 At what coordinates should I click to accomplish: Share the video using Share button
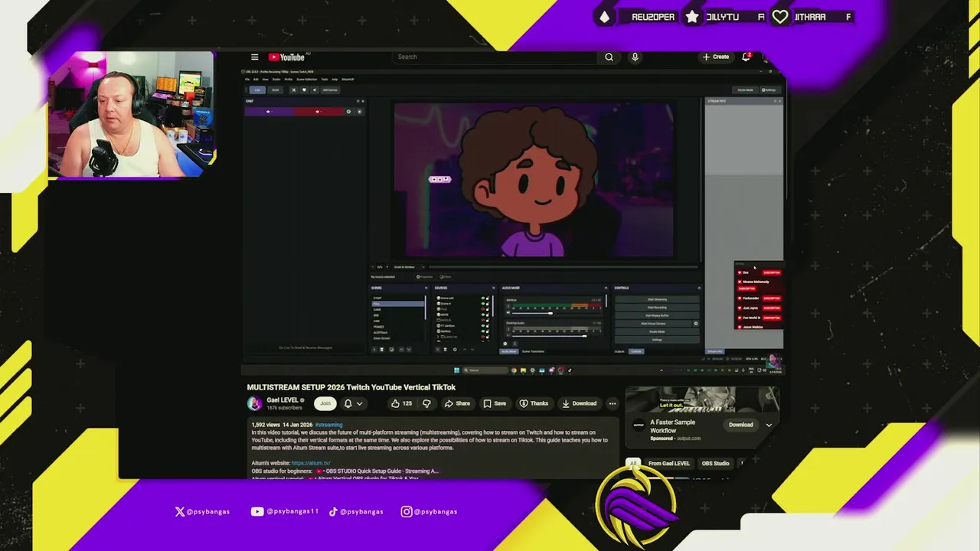457,403
